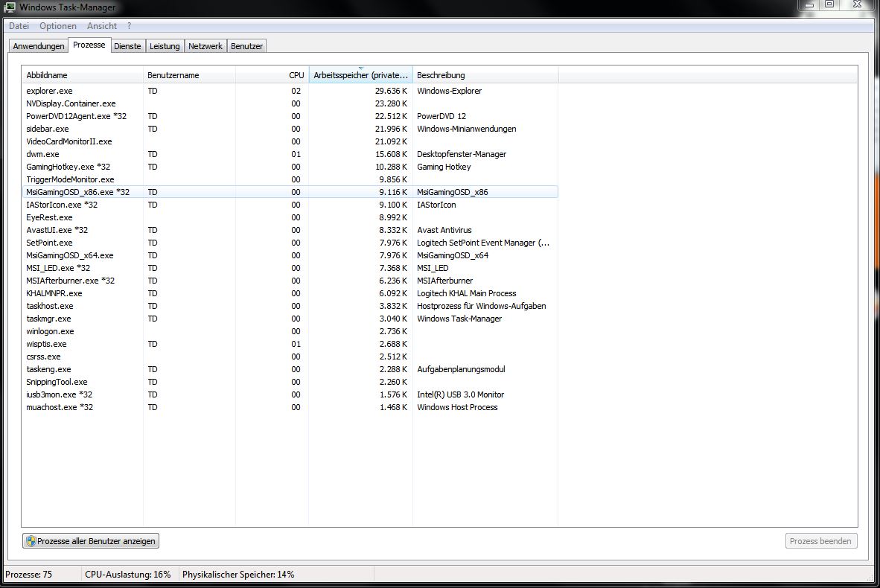Sort by Arbeitsspeicher column header
Screen dimensions: 880x588
[x=361, y=75]
